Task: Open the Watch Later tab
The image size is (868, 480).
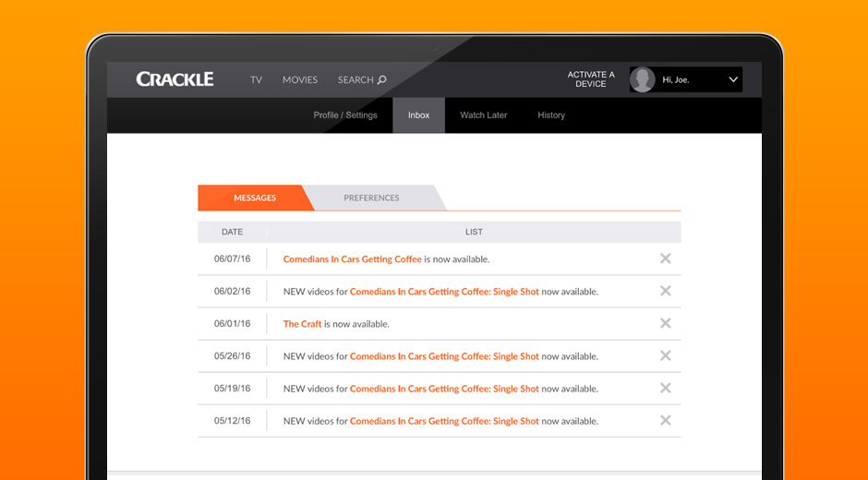Action: coord(483,115)
